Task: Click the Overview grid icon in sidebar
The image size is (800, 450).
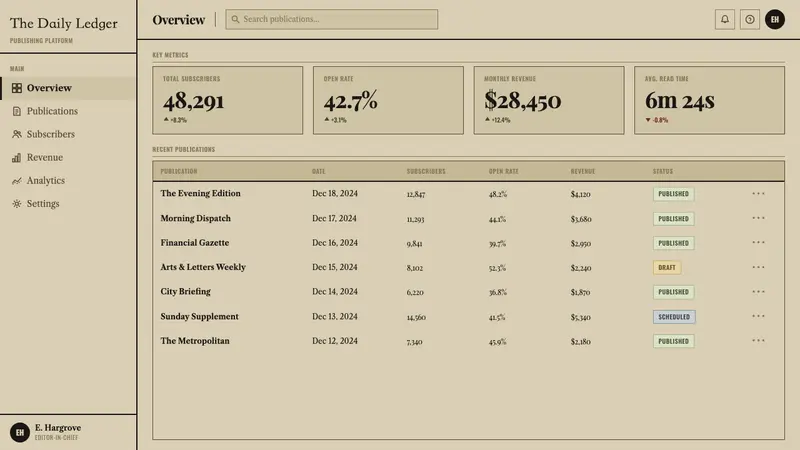Action: (x=17, y=88)
